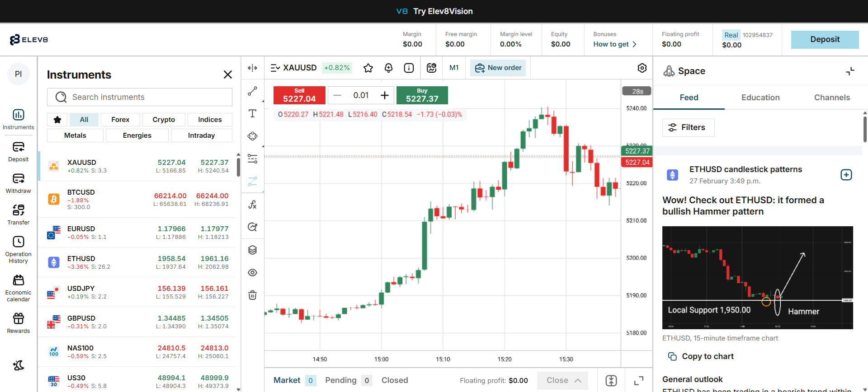Select the Text drawing tool
This screenshot has width=868, height=392.
pyautogui.click(x=253, y=113)
